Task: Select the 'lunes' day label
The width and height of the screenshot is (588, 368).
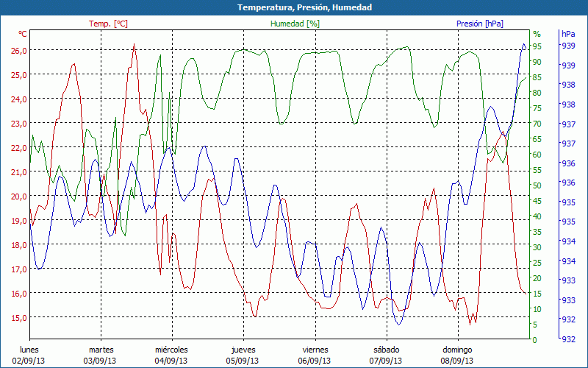Action: click(x=29, y=350)
